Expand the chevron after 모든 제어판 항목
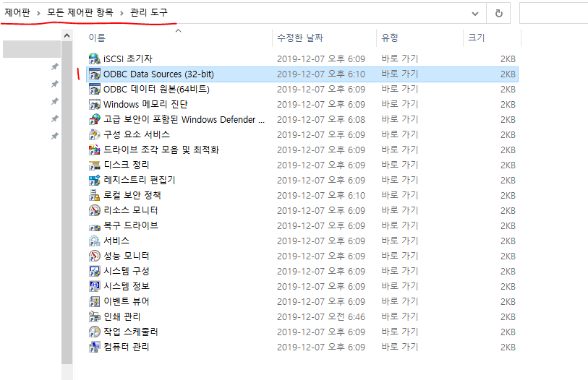 coord(122,14)
